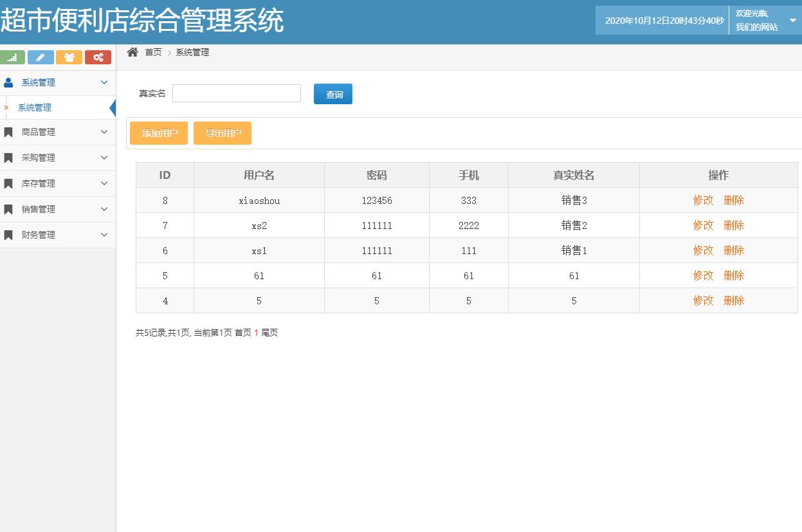Expand the 采购管理 menu chevron
This screenshot has width=802, height=532.
point(104,158)
